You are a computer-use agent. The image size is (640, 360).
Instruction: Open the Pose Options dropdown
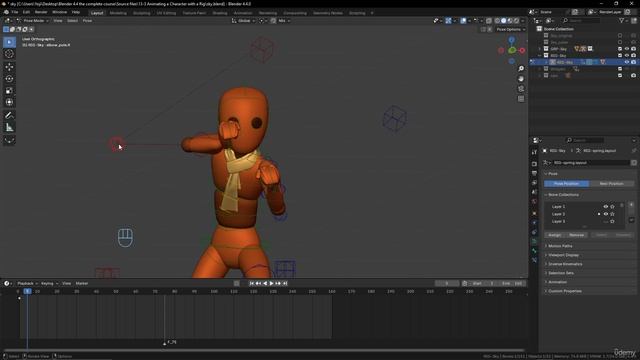510,29
